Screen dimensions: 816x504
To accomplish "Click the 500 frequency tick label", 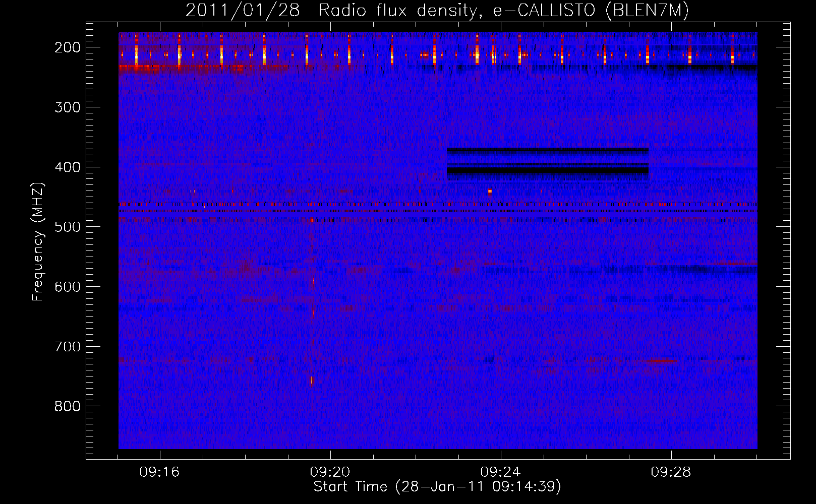I will click(67, 227).
